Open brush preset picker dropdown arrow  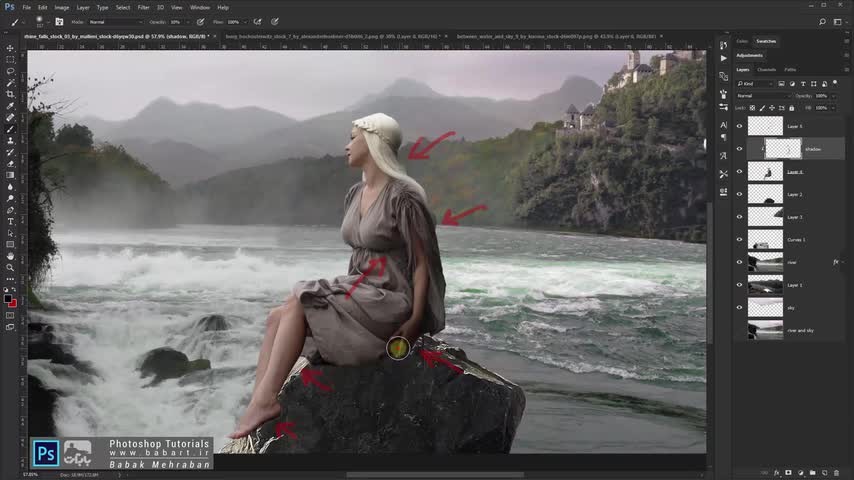[48, 22]
